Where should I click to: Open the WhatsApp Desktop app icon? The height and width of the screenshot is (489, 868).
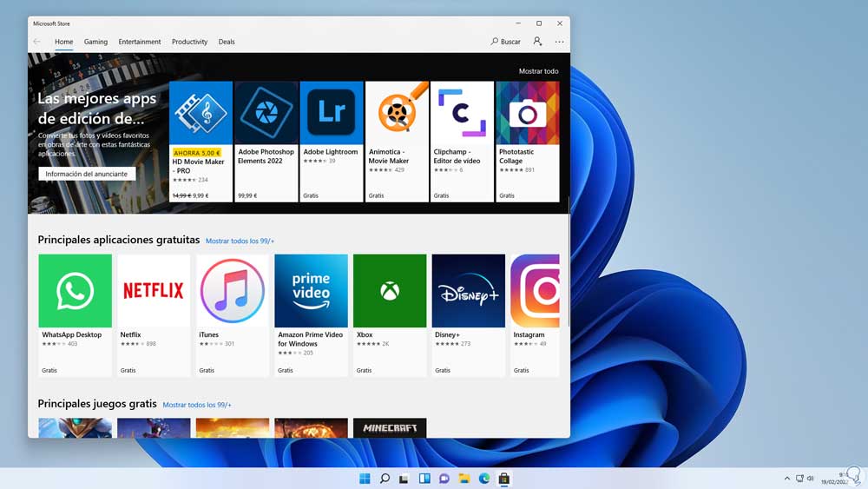(76, 291)
